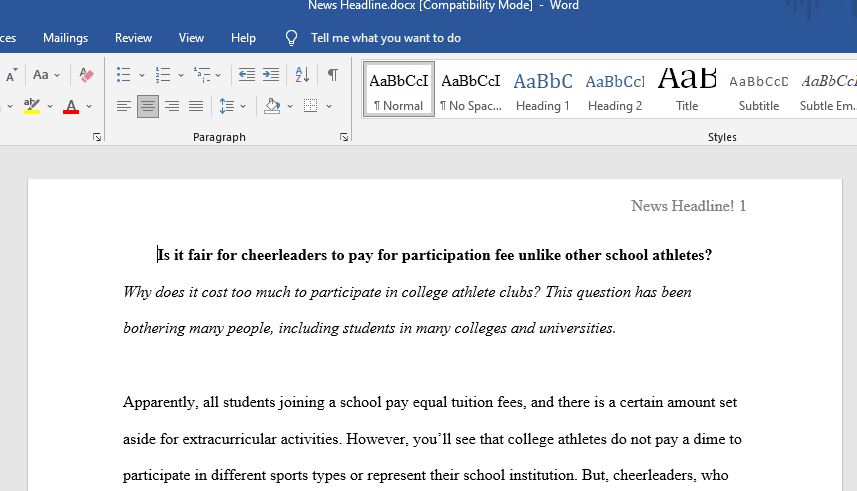Screen dimensions: 857x491
Task: Click the News Headline! 1 page header
Action: (688, 206)
